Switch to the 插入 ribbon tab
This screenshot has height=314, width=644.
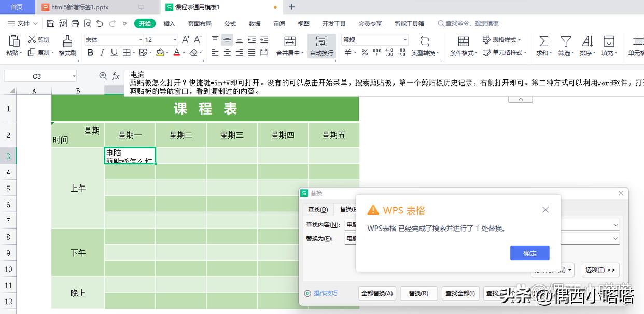point(169,23)
